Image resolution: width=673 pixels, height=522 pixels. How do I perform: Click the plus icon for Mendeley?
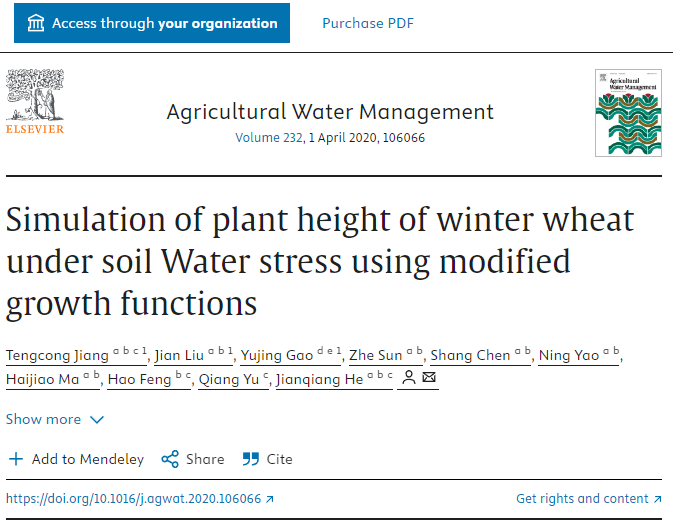pyautogui.click(x=15, y=459)
